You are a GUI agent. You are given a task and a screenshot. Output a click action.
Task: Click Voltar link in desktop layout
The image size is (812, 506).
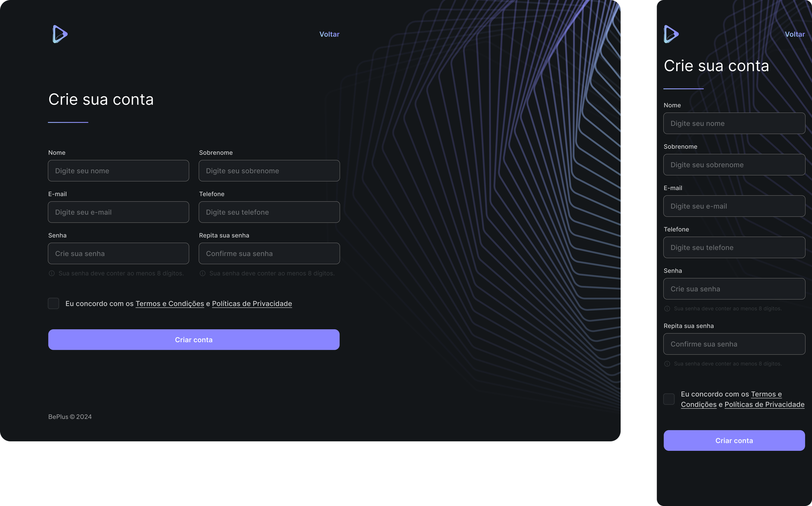[329, 34]
